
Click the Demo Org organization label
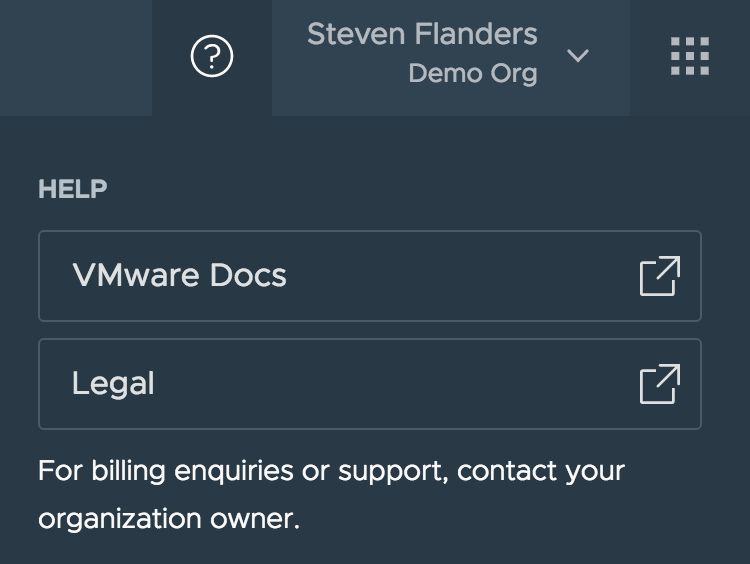472,74
